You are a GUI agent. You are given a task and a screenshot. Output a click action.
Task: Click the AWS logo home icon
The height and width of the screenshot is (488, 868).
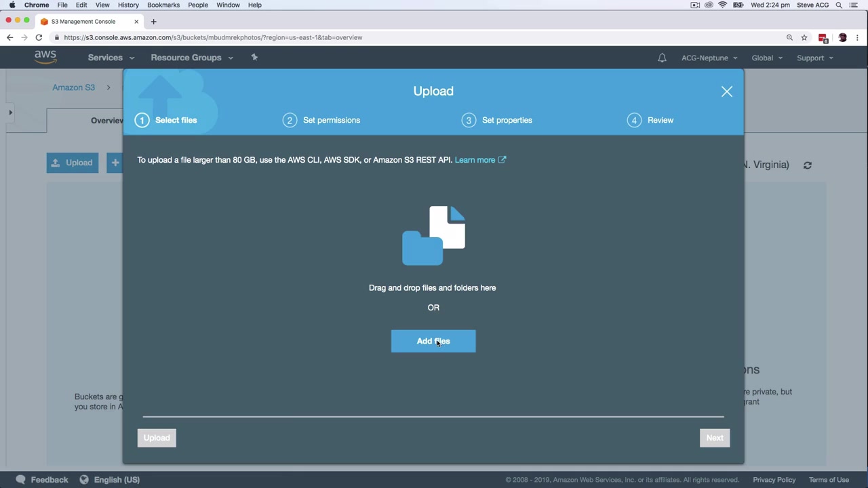pos(45,58)
